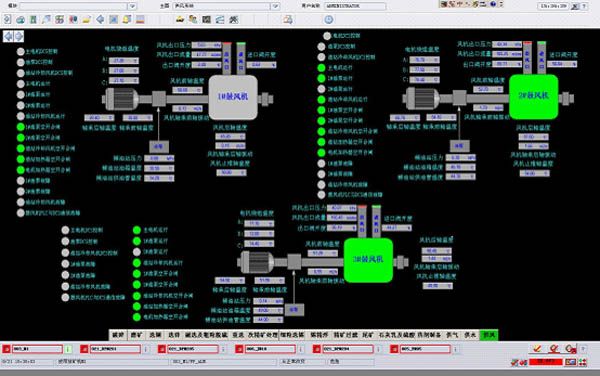Image resolution: width=600 pixels, height=376 pixels.
Task: Toggle the first green indicator in fan 3 list
Action: tap(137, 230)
